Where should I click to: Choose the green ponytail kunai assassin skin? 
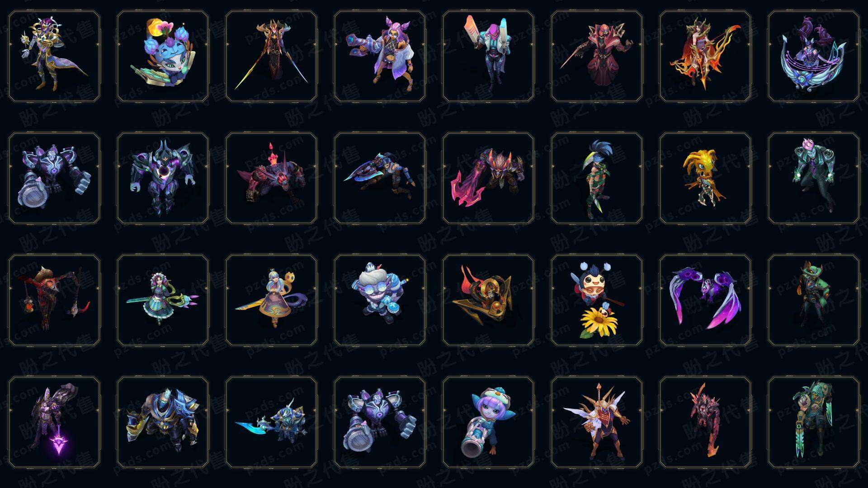click(x=597, y=178)
